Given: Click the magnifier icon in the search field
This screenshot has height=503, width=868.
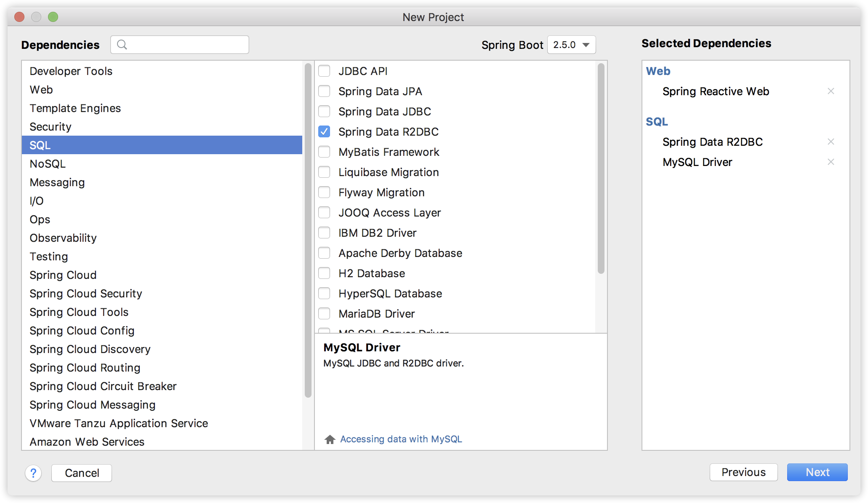Looking at the screenshot, I should [122, 45].
